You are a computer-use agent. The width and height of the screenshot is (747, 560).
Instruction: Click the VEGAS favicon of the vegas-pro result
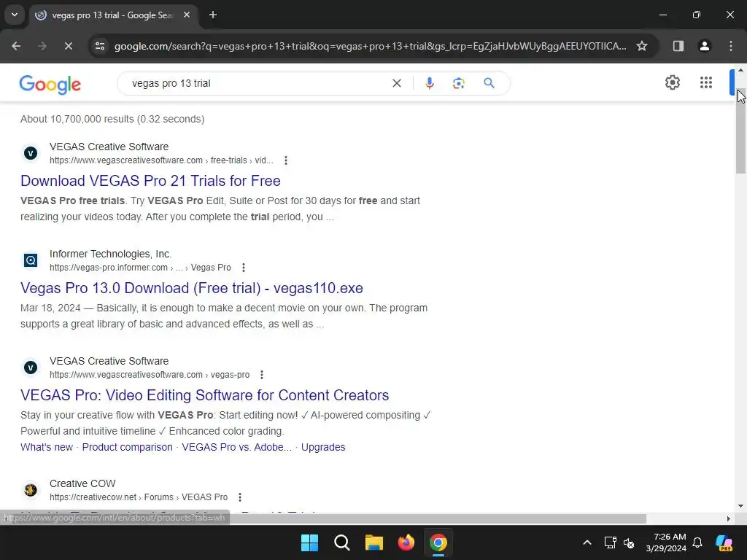coord(31,367)
